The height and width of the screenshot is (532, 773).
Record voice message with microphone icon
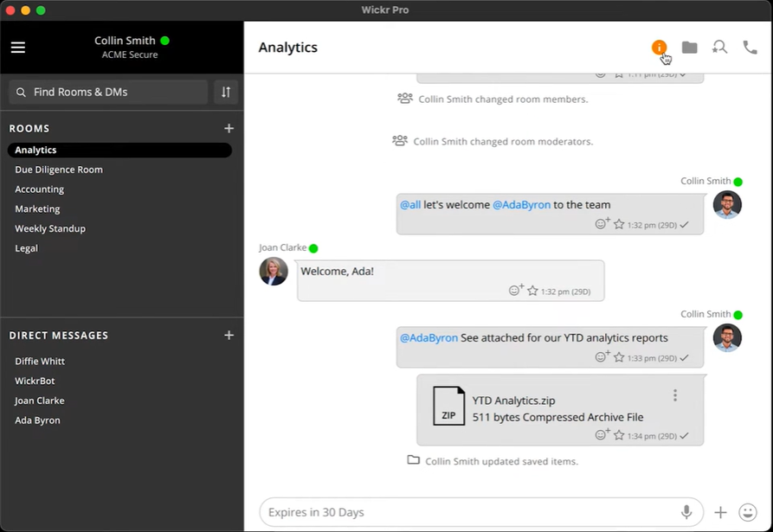(x=686, y=512)
